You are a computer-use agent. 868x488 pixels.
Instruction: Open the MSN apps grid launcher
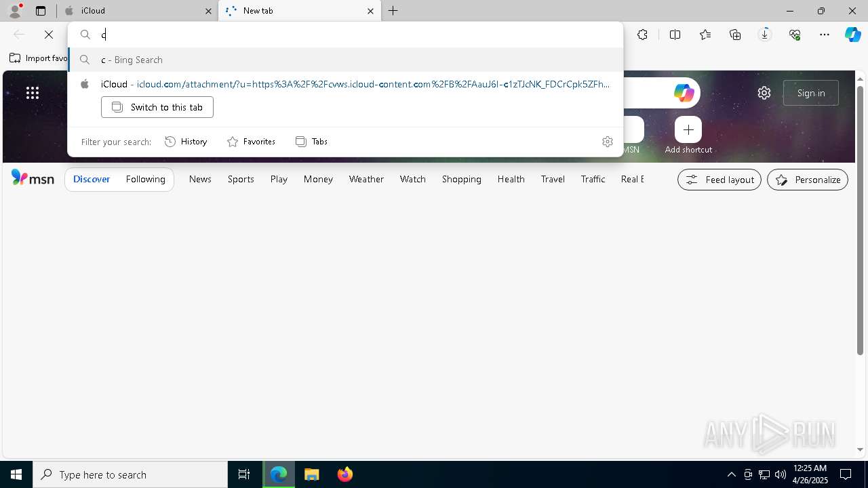pos(33,93)
